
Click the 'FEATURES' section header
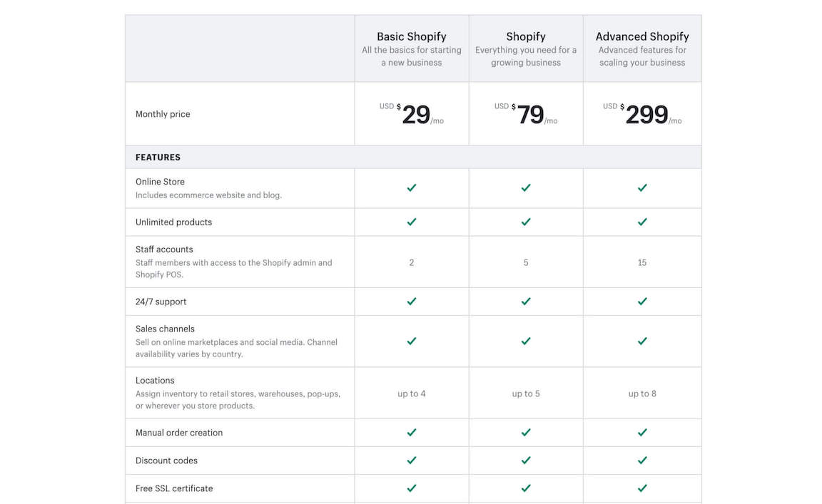pos(158,157)
